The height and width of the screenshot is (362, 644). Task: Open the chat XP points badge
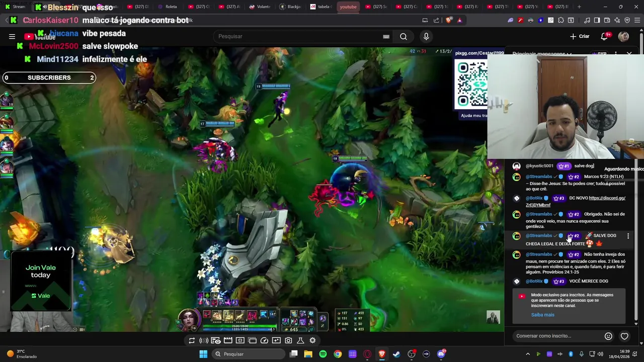pyautogui.click(x=599, y=54)
